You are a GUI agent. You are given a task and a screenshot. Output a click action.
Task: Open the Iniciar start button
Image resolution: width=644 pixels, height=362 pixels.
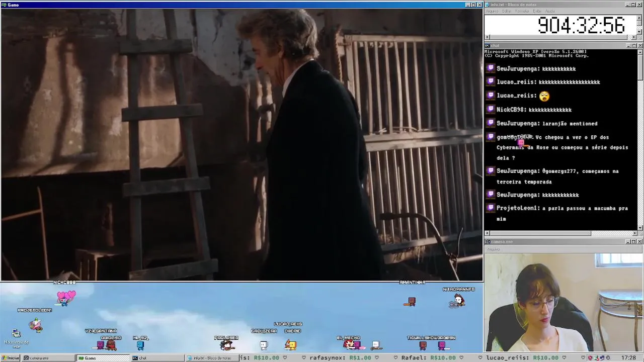tap(10, 358)
